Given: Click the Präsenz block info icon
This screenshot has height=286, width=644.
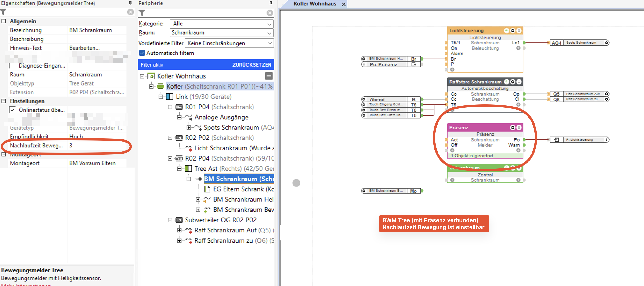Looking at the screenshot, I should coord(519,128).
